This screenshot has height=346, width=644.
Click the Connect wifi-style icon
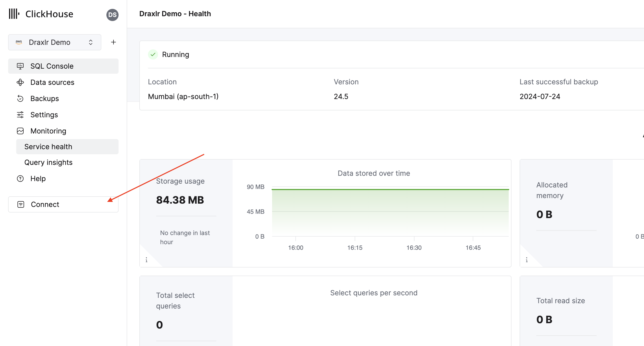coord(21,204)
